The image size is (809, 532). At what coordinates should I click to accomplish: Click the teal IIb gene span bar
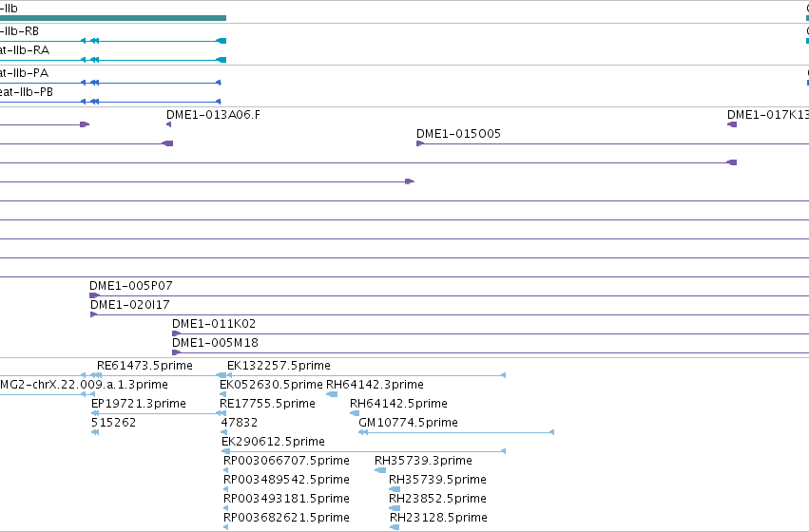click(113, 18)
